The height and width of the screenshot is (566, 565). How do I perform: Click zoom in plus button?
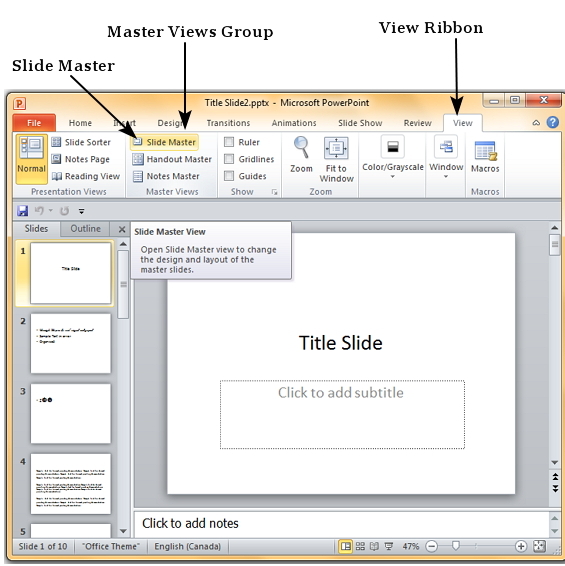[x=521, y=547]
